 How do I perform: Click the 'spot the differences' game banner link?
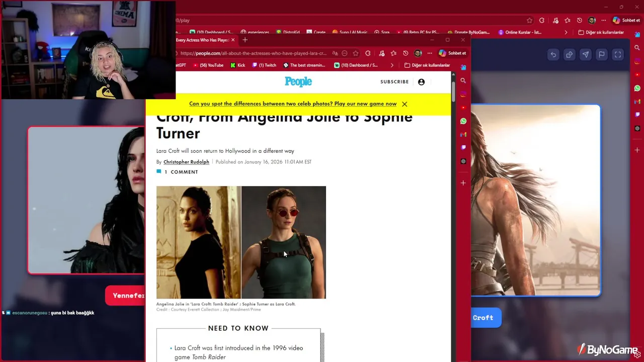coord(293,104)
